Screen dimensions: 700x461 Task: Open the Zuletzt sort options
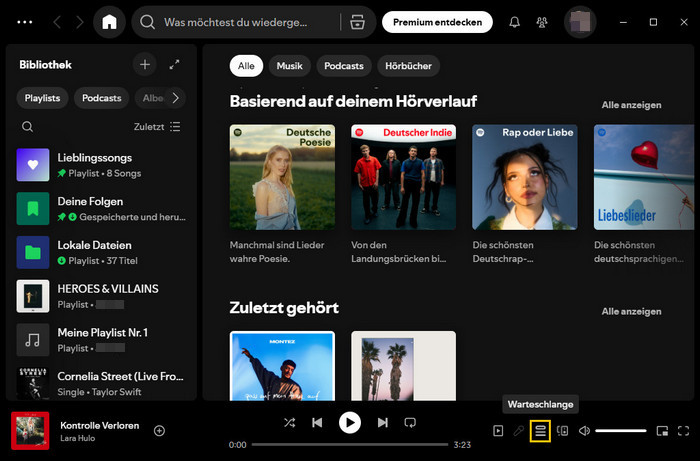click(x=157, y=127)
